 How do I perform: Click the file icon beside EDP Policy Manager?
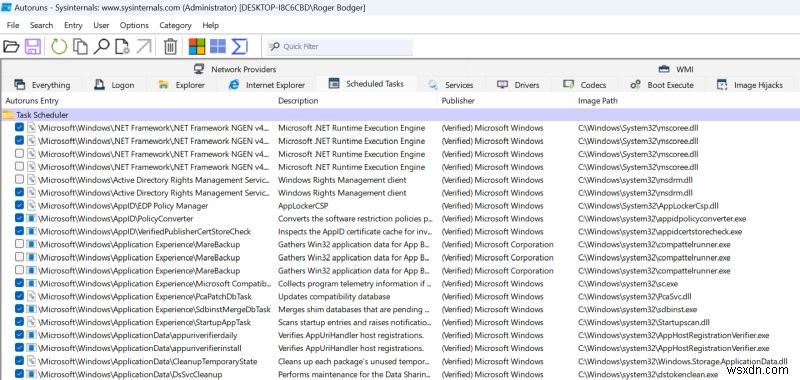tap(32, 206)
